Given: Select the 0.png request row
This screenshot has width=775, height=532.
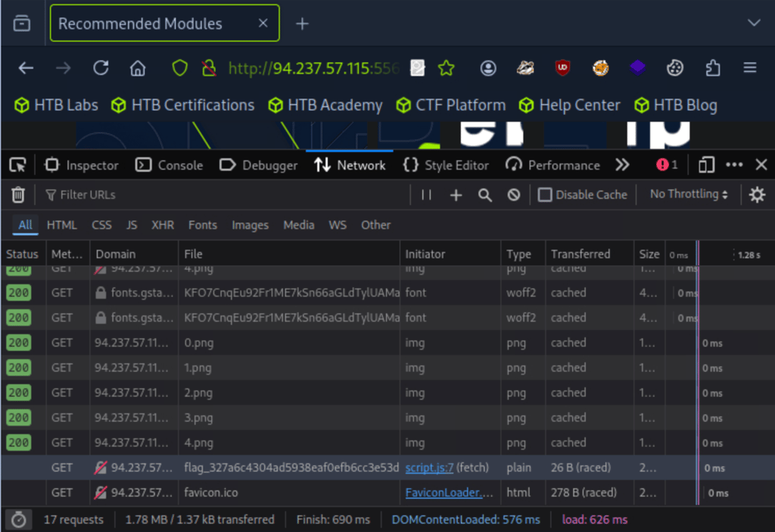Looking at the screenshot, I should point(387,343).
